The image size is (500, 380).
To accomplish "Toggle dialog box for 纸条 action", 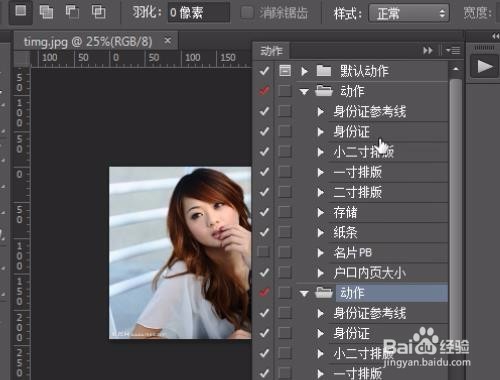I will pyautogui.click(x=285, y=232).
